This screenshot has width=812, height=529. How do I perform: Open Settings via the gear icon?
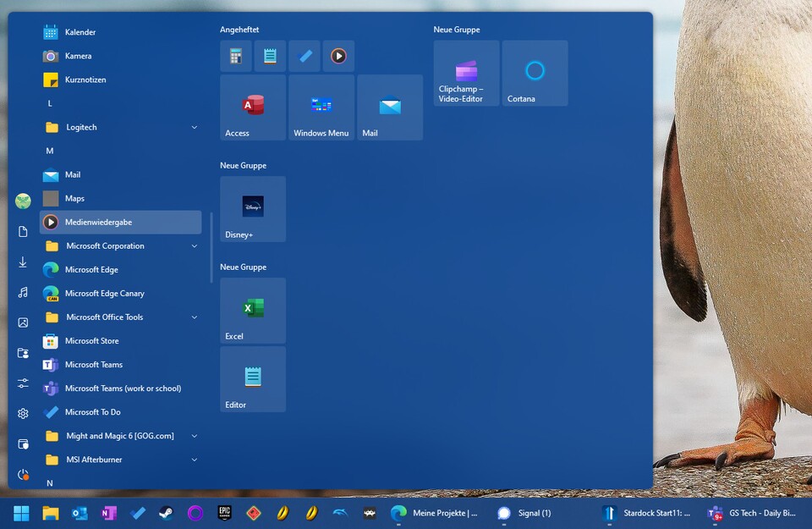[x=23, y=413]
